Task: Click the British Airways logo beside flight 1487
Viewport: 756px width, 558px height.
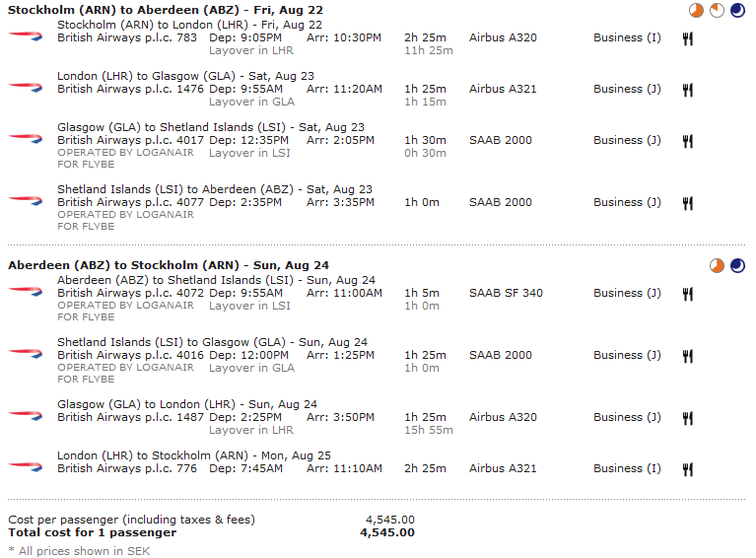Action: tap(26, 415)
